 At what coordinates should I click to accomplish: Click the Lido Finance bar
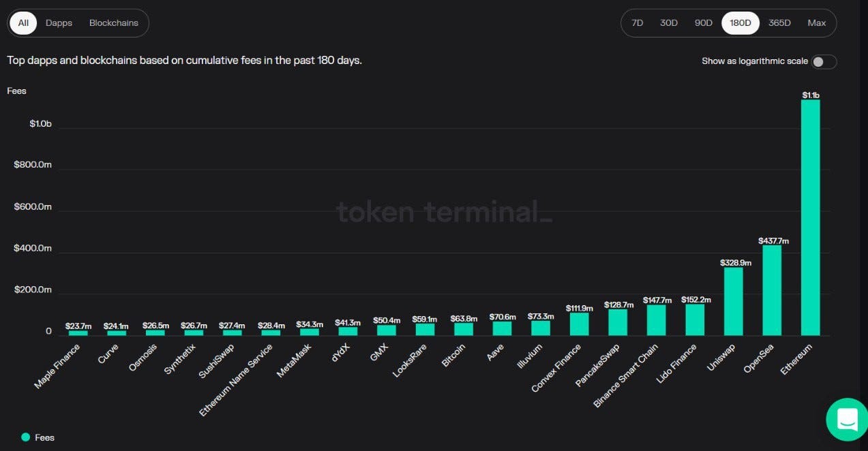point(695,320)
